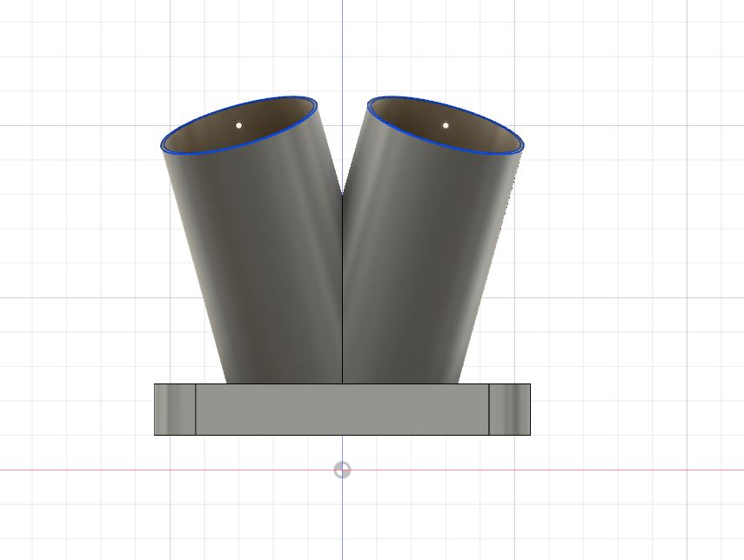Select the rounded right end of base plate
Viewport: 744px width, 560px height.
510,410
